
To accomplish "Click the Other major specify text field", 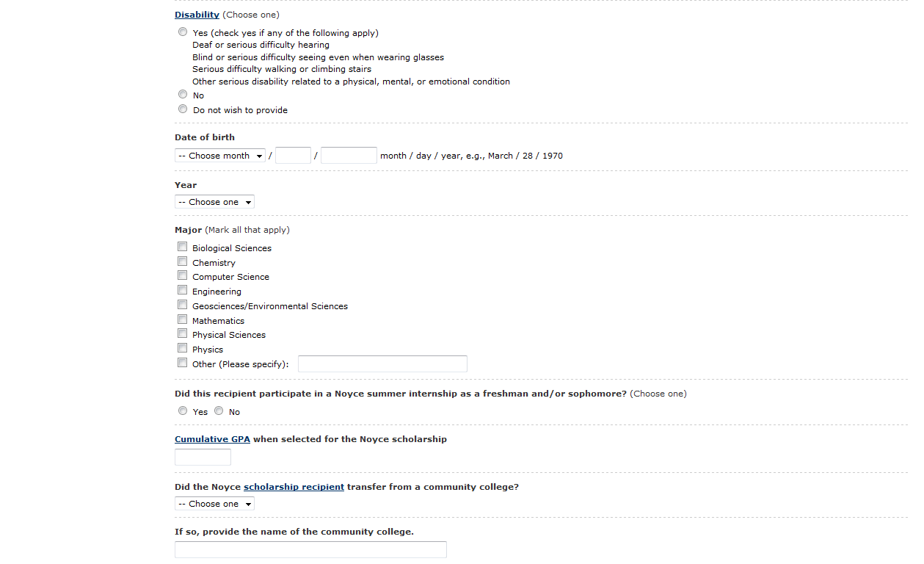I will (x=382, y=364).
